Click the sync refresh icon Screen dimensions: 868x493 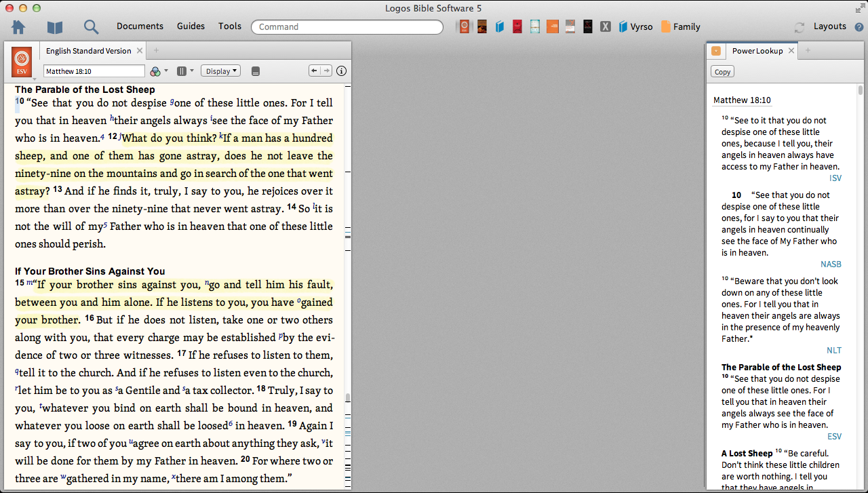coord(800,28)
